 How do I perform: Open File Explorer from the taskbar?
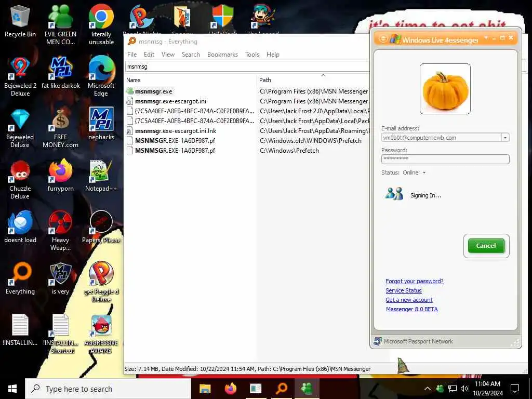pos(205,389)
